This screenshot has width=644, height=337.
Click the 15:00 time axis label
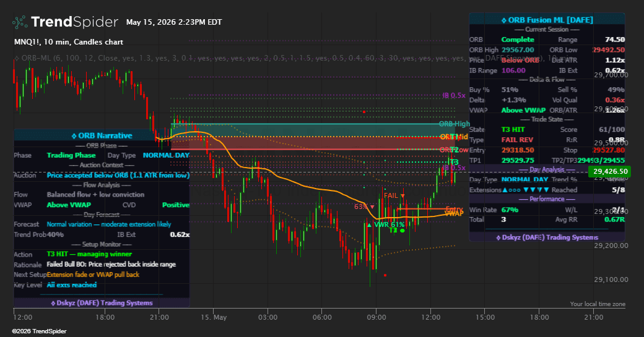tap(485, 317)
